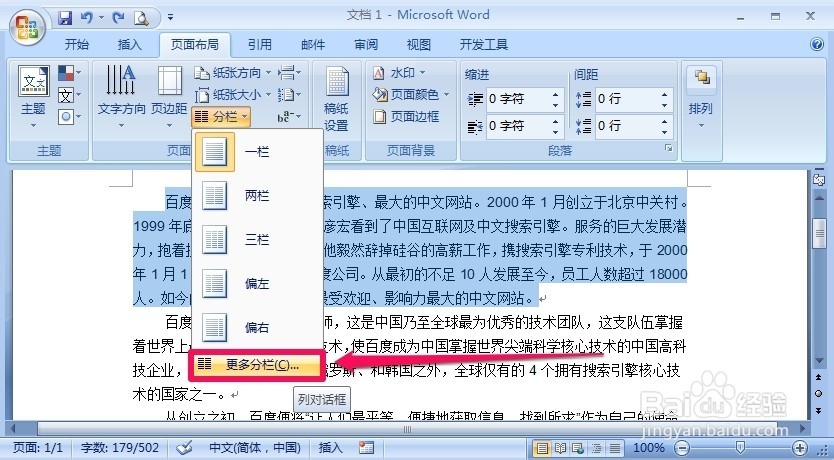This screenshot has width=834, height=460.
Task: Select 偏右 right column layout
Action: click(x=257, y=328)
